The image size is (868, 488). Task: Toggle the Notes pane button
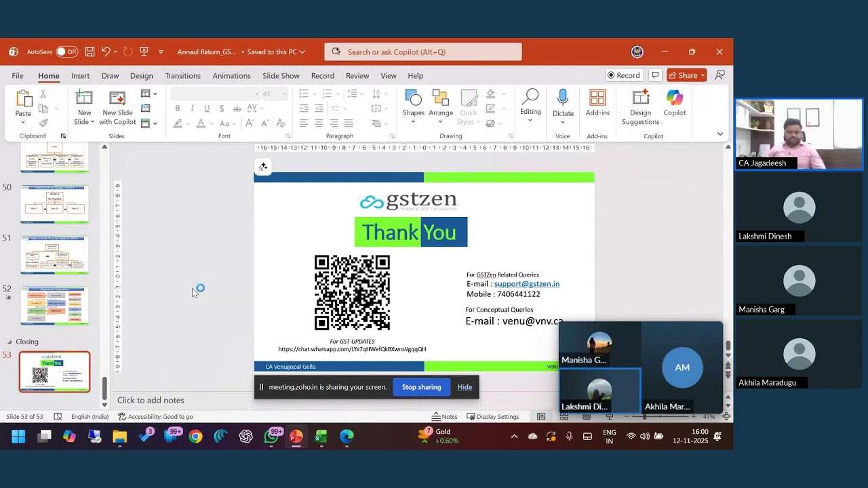pyautogui.click(x=445, y=417)
